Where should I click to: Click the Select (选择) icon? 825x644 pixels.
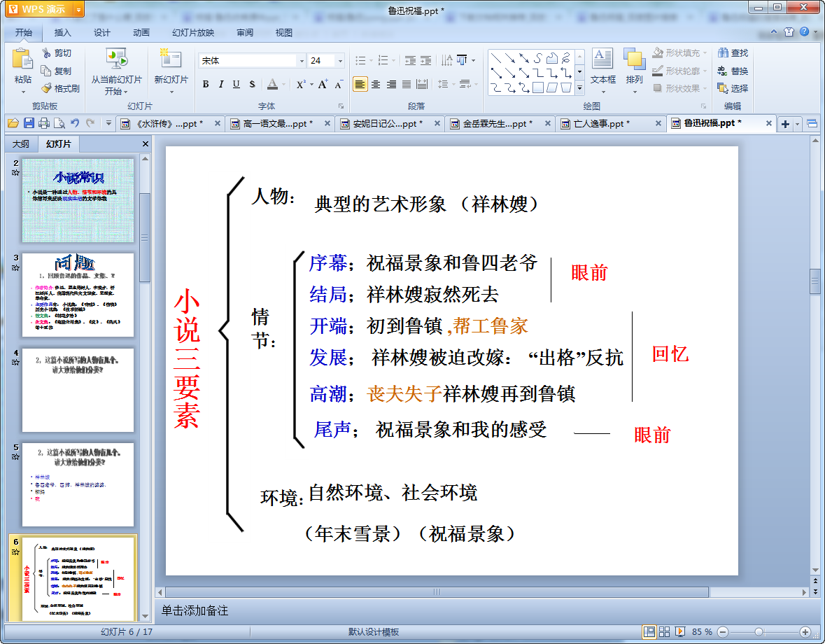pos(723,88)
